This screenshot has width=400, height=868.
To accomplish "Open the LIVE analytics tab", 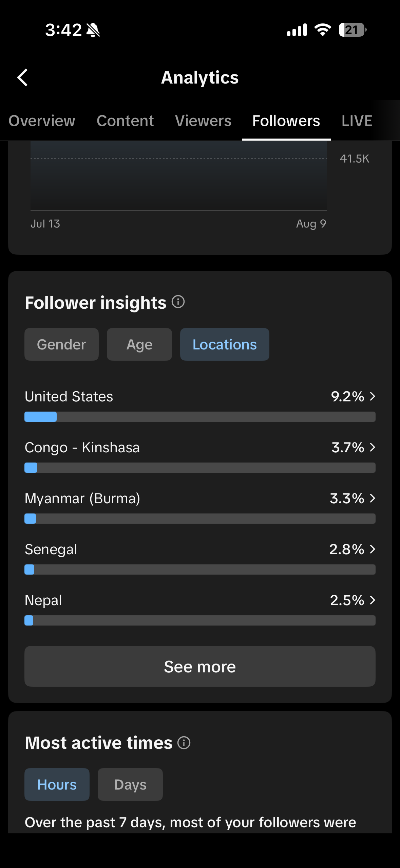I will click(357, 121).
